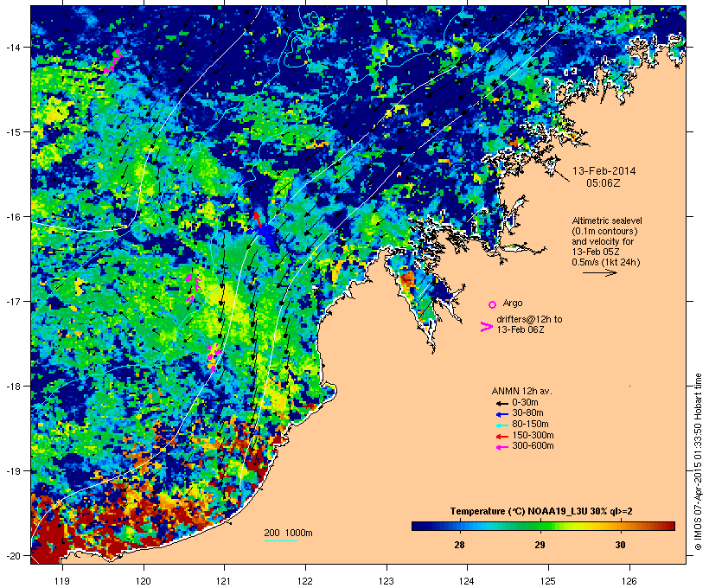Click the 0.5m/s velocity scale arrow
The image size is (709, 588).
click(599, 272)
